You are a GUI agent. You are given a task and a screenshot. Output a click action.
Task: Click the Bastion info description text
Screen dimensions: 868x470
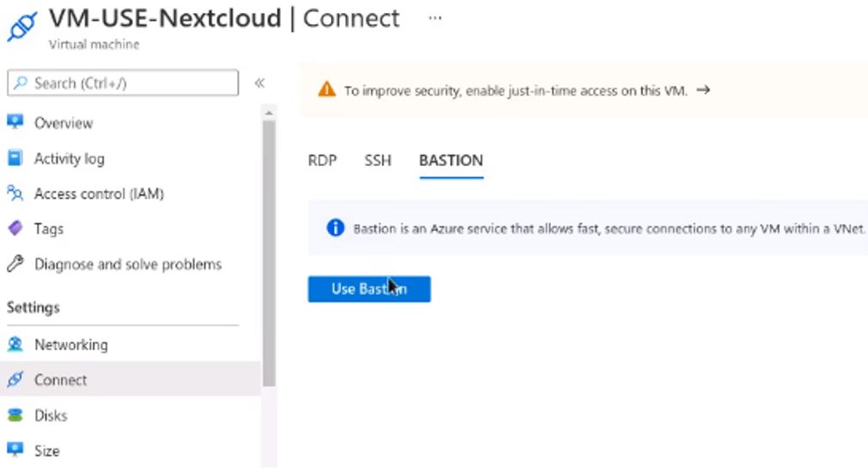(609, 229)
